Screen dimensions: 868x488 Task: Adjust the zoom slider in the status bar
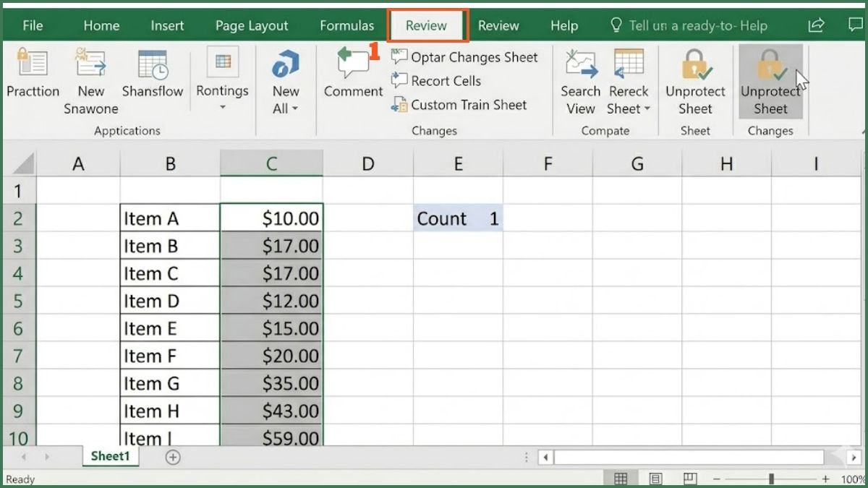[773, 479]
